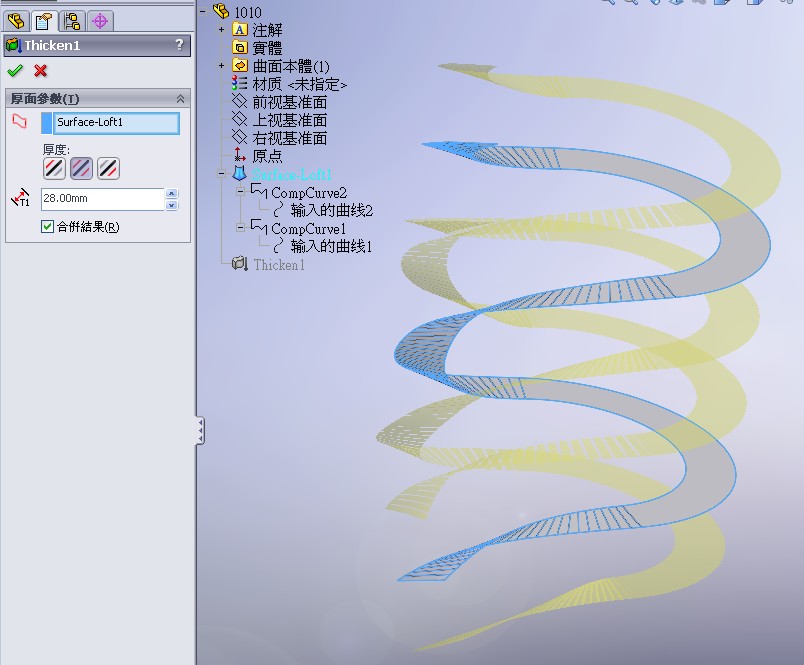Select the 材质 <未指定> icon

tap(239, 84)
